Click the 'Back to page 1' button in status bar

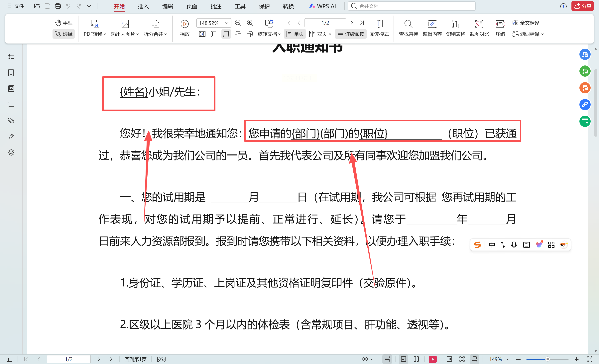coord(135,359)
